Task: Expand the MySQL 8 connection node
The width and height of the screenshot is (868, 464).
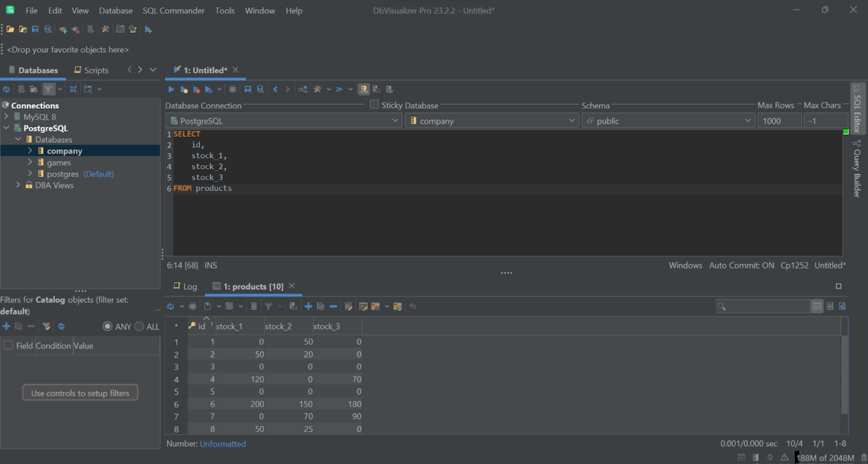Action: (x=7, y=117)
